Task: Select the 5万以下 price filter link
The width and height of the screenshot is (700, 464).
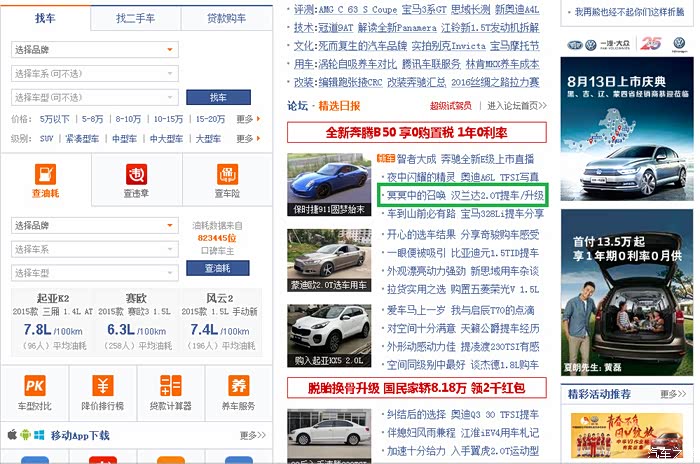Action: tap(55, 119)
